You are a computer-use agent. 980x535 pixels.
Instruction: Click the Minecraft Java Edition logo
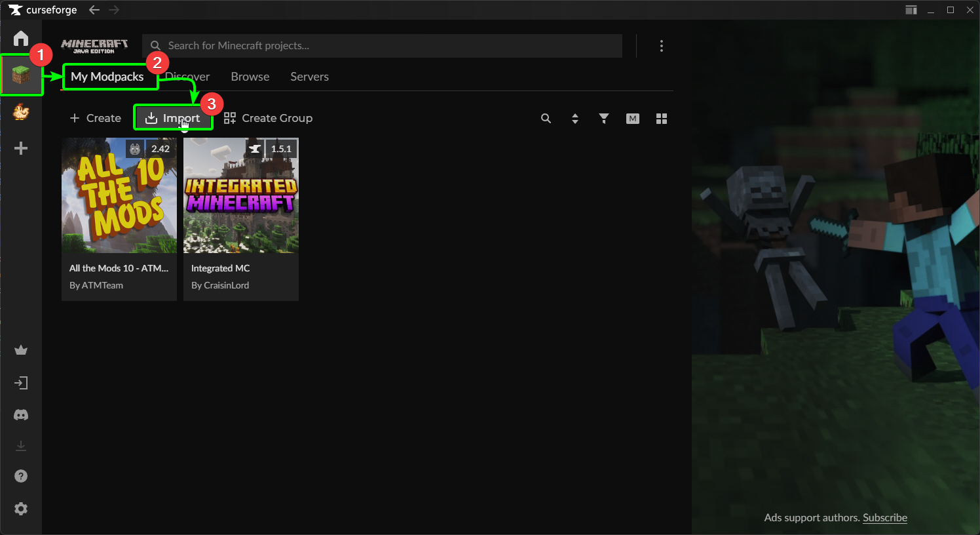coord(95,46)
